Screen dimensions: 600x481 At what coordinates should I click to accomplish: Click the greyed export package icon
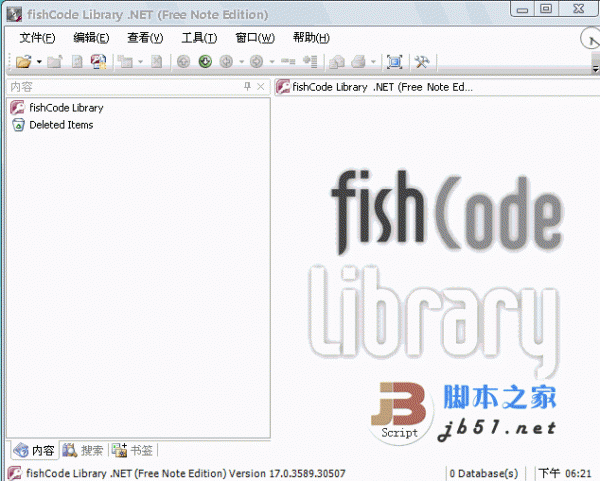pyautogui.click(x=337, y=62)
